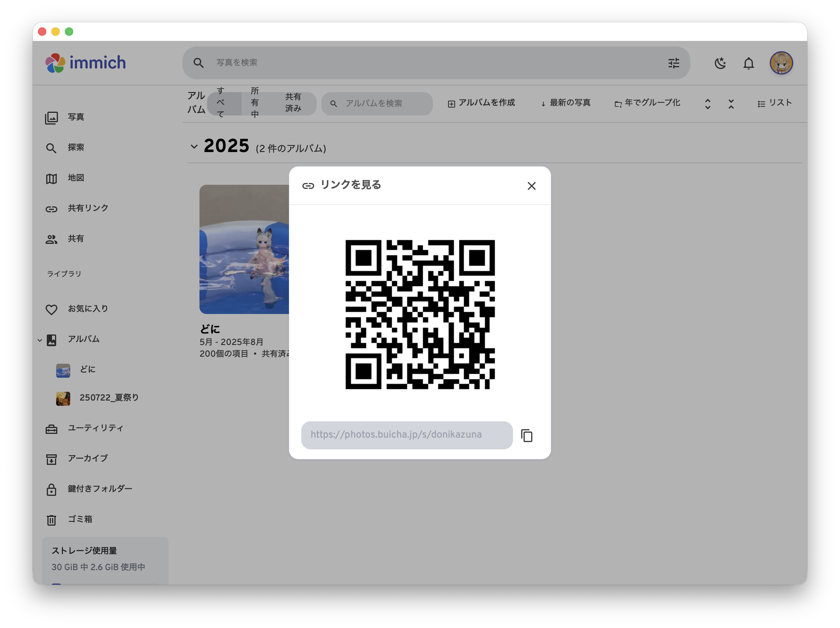
Task: Open locked folder in sidebar
Action: point(99,489)
